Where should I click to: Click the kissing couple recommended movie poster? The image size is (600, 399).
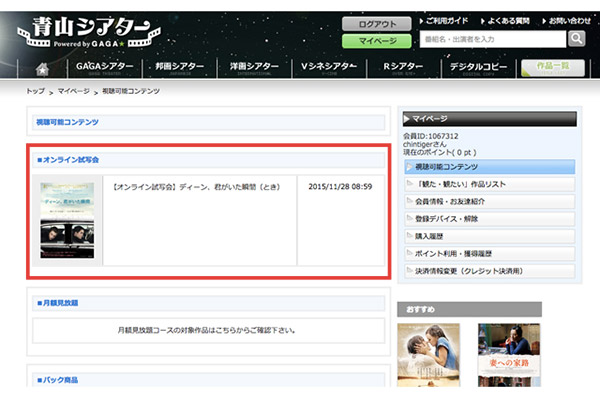[429, 355]
